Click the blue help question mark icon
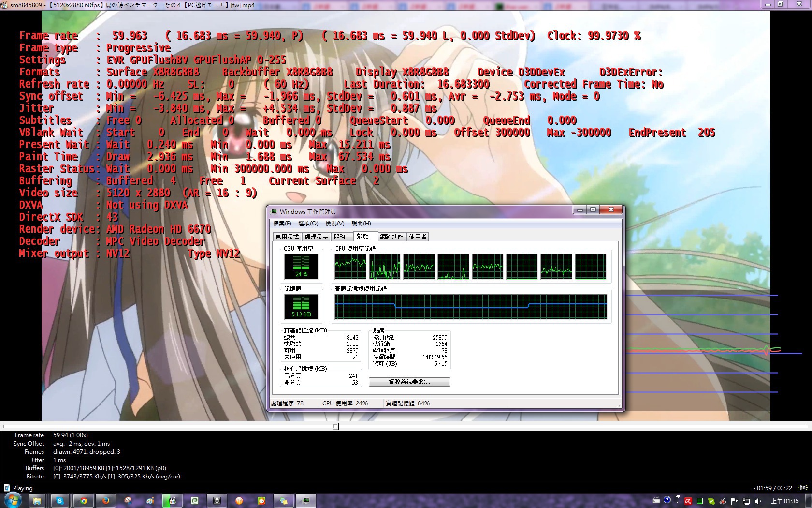 tap(667, 500)
